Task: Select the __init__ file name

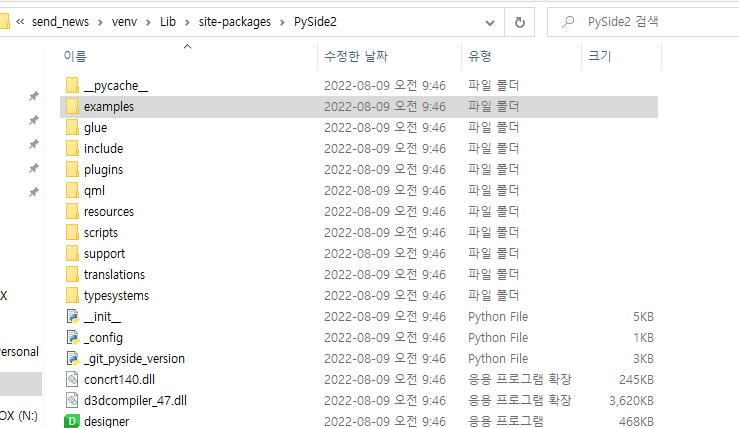Action: [102, 317]
